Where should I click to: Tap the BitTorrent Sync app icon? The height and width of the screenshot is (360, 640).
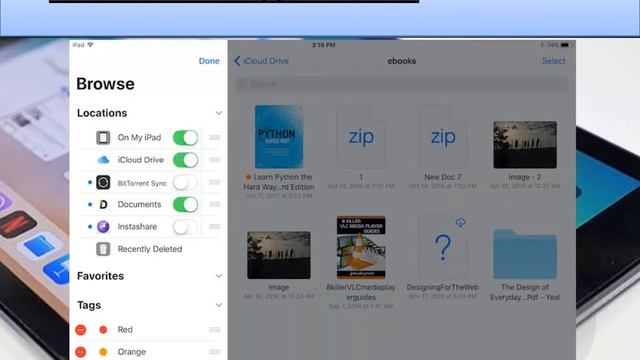pyautogui.click(x=103, y=182)
